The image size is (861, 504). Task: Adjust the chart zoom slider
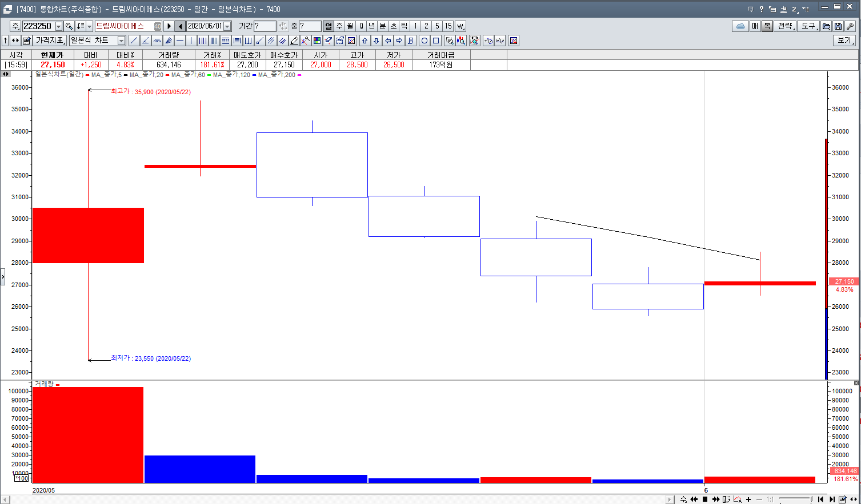pyautogui.click(x=795, y=499)
